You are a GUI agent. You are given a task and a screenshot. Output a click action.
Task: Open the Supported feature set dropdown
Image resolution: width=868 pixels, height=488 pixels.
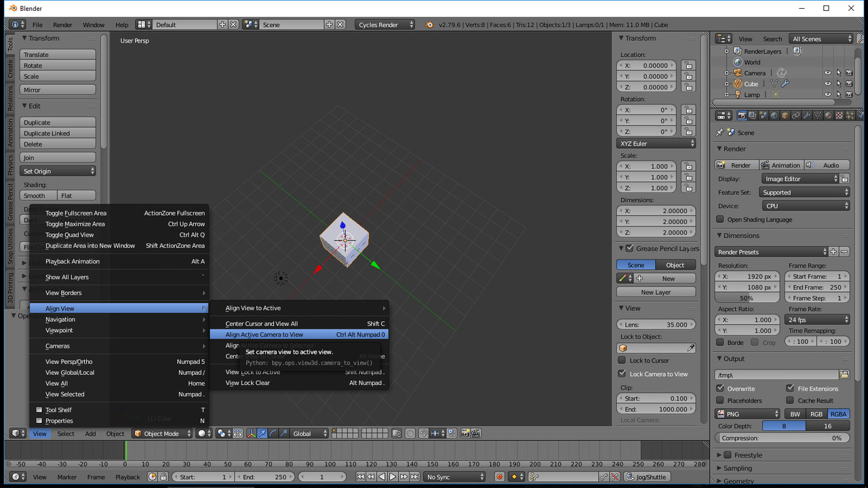coord(805,192)
